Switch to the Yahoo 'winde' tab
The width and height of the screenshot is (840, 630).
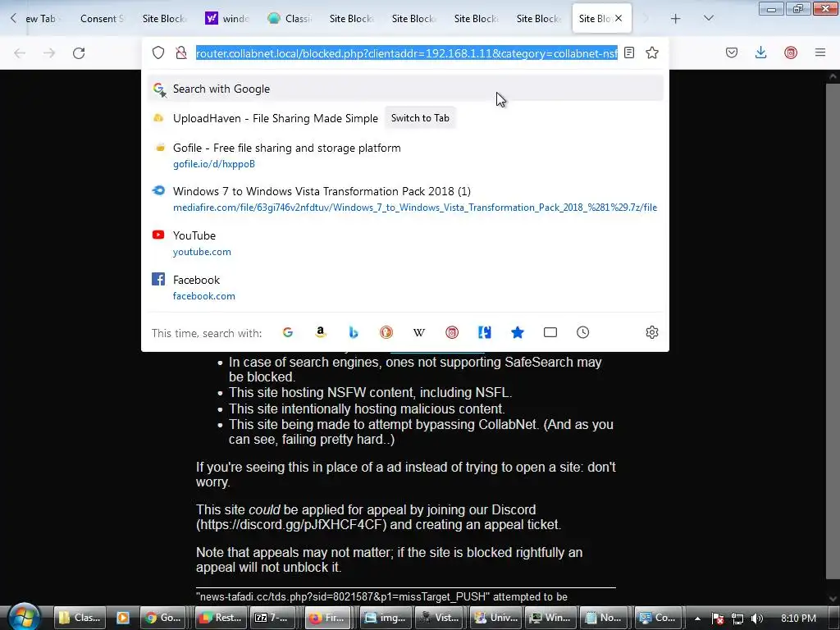[x=228, y=19]
